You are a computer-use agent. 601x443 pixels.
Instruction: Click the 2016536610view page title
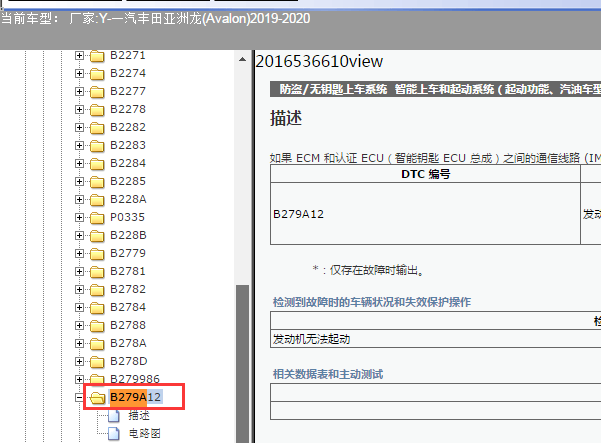319,61
